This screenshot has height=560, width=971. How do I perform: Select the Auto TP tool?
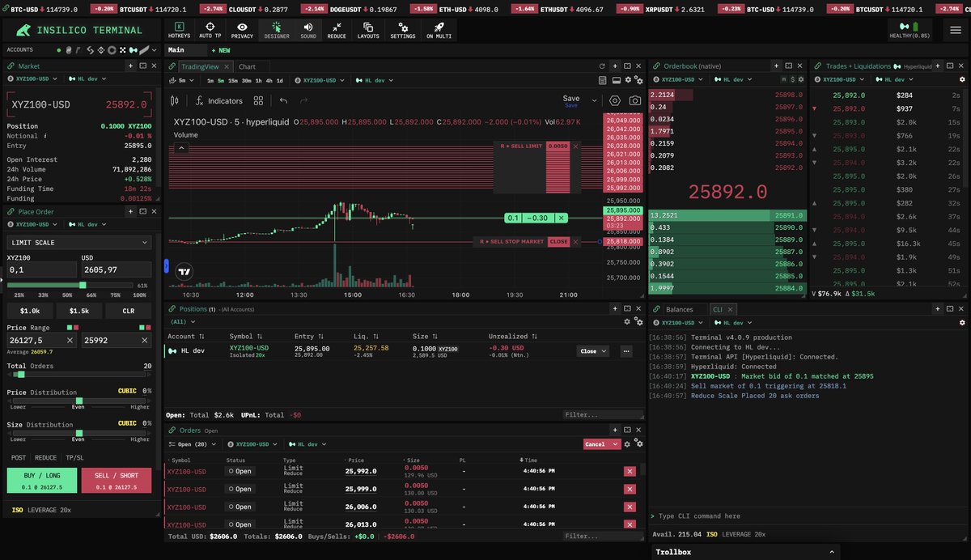click(209, 30)
